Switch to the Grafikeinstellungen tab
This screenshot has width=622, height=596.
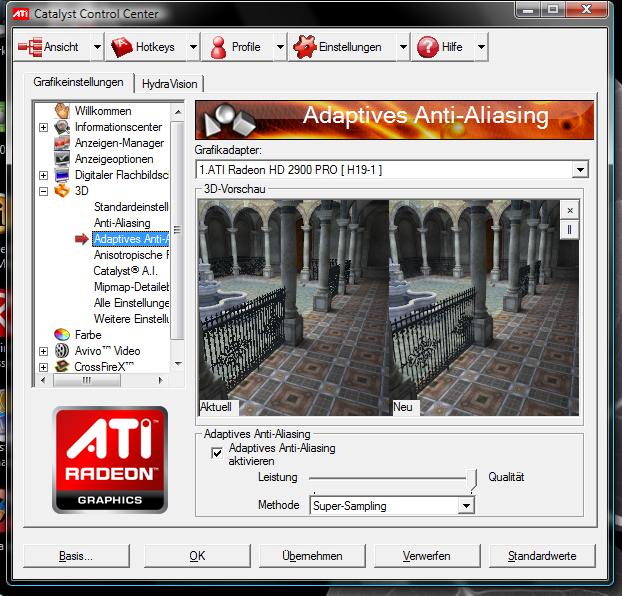pos(78,82)
